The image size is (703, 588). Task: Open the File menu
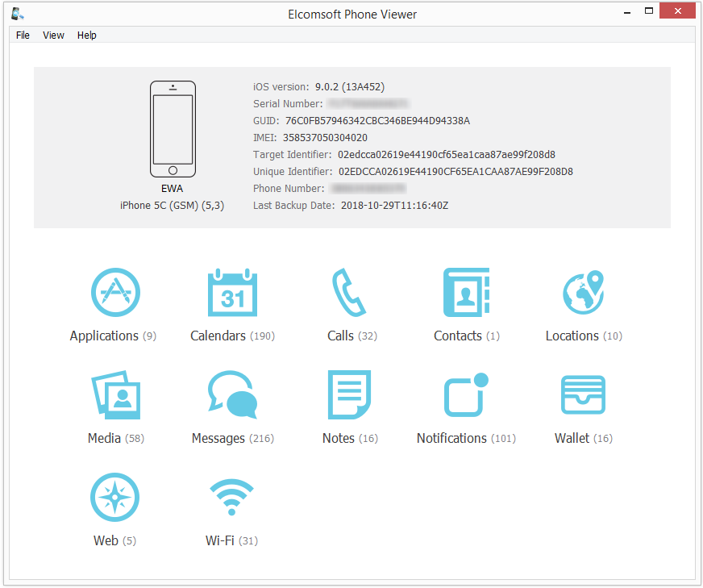pyautogui.click(x=23, y=35)
